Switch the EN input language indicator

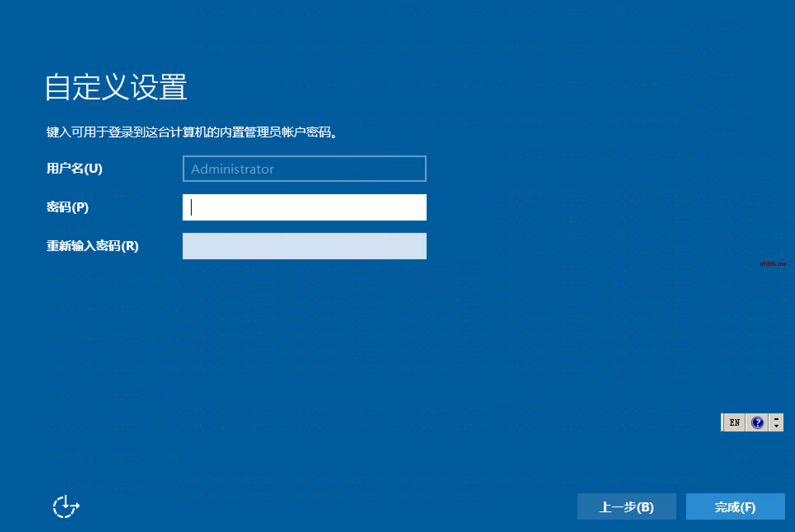coord(735,422)
